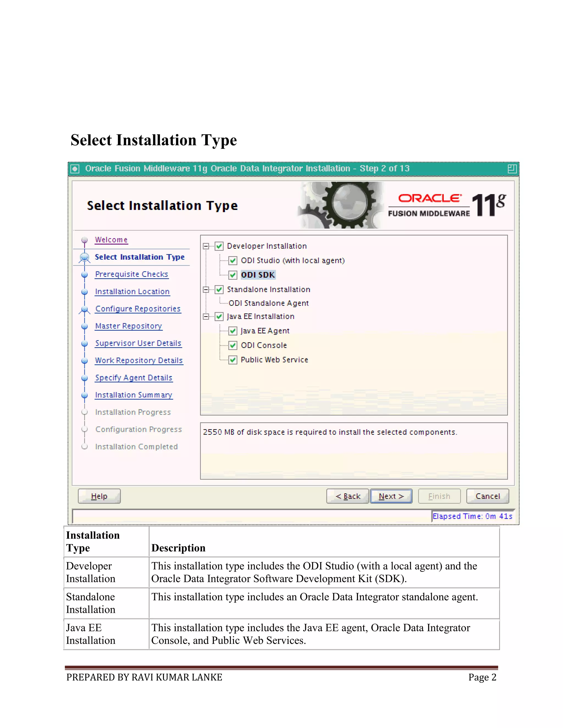Screen dimensions: 563x728
Task: Toggle the ODI Studio (with local agent) checkbox
Action: pyautogui.click(x=233, y=261)
